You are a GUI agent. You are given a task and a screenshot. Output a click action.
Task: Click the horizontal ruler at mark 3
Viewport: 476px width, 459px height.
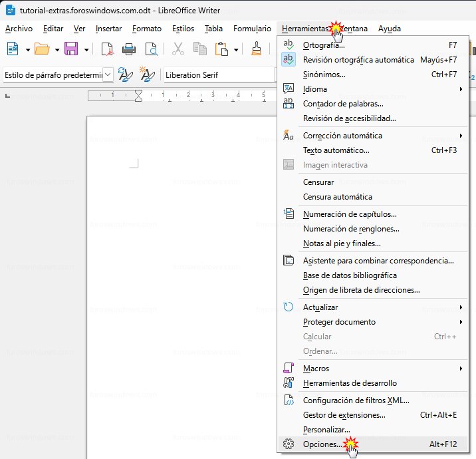click(x=213, y=95)
